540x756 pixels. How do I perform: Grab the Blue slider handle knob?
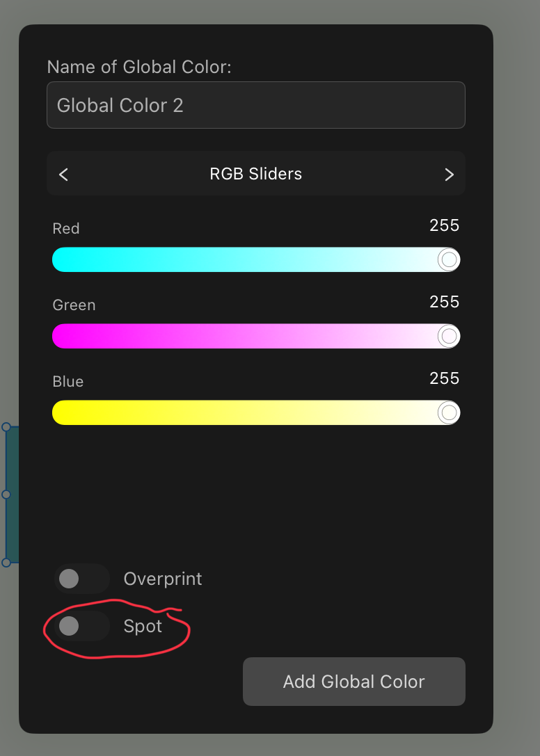click(x=449, y=412)
